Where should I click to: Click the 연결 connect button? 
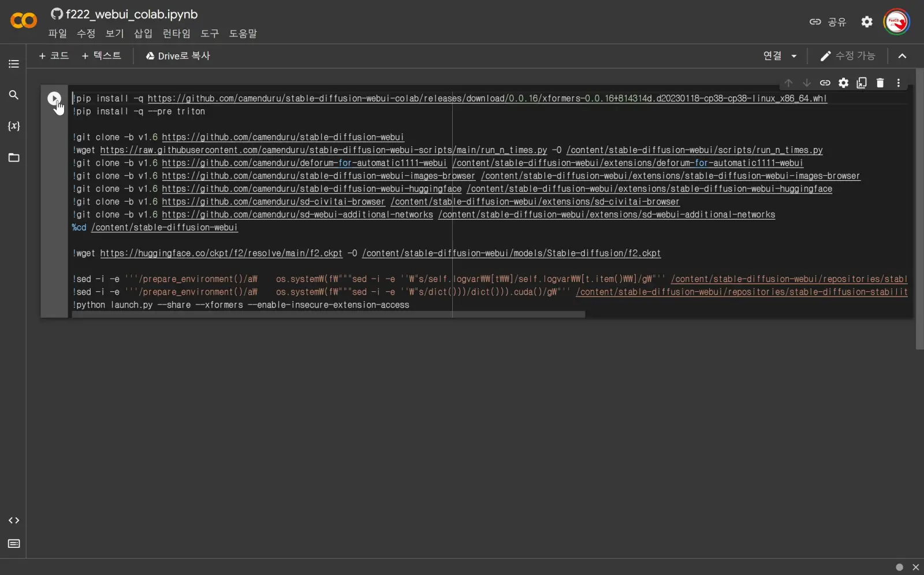click(x=772, y=56)
